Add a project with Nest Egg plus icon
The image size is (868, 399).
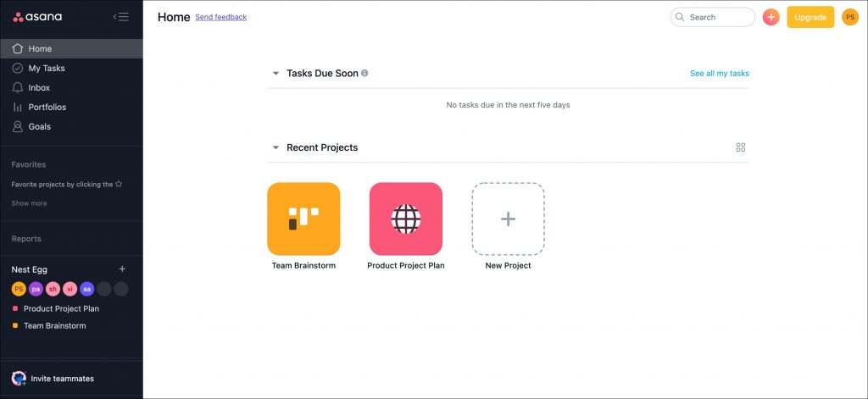pos(122,269)
